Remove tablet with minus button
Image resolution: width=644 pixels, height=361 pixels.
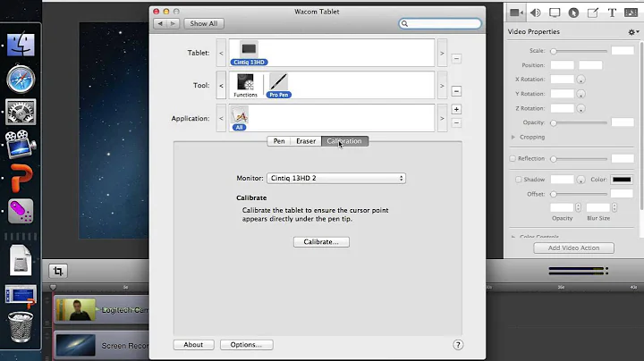click(x=456, y=59)
